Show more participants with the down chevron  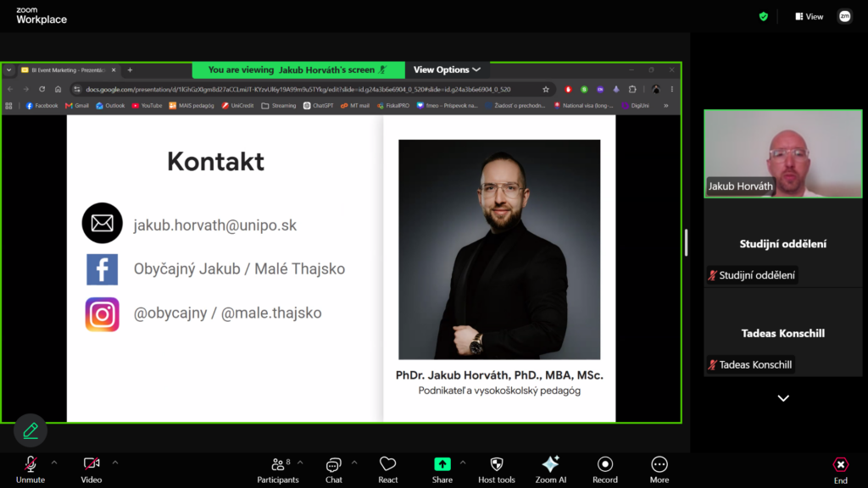coord(783,398)
